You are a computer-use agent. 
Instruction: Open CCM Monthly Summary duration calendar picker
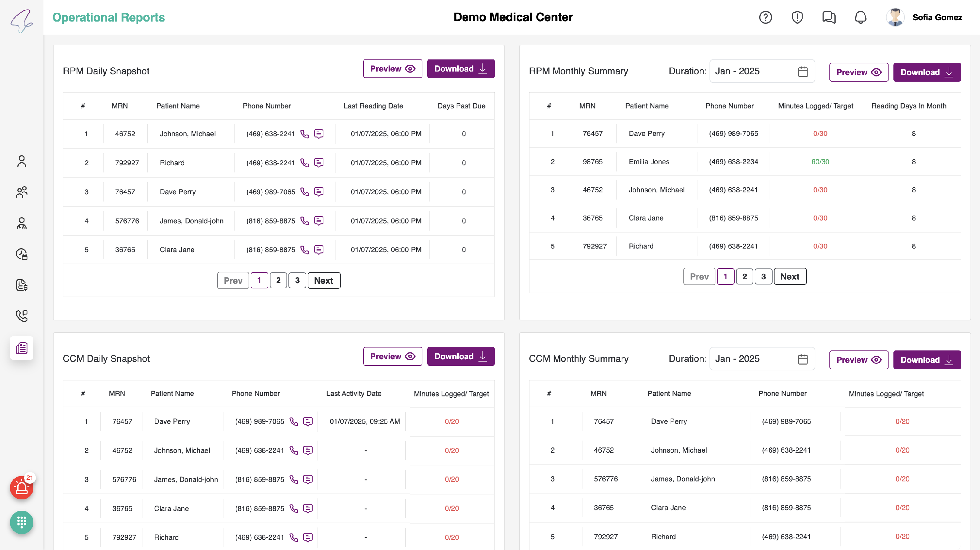[802, 359]
